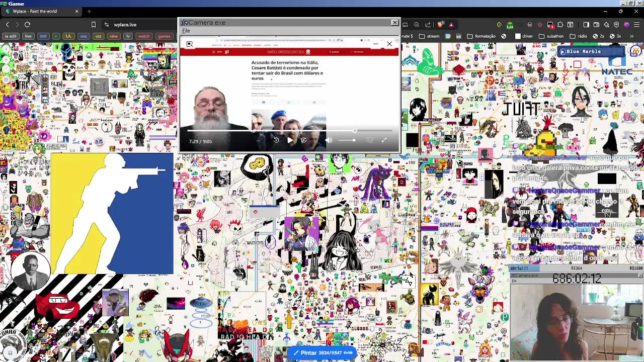Open the 'voz' bookmark
This screenshot has height=362, width=644.
(x=84, y=36)
